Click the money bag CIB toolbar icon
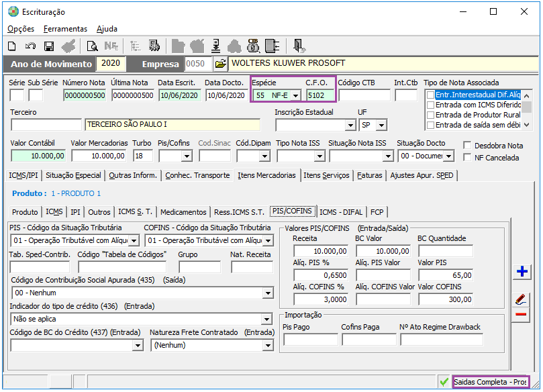 point(253,46)
